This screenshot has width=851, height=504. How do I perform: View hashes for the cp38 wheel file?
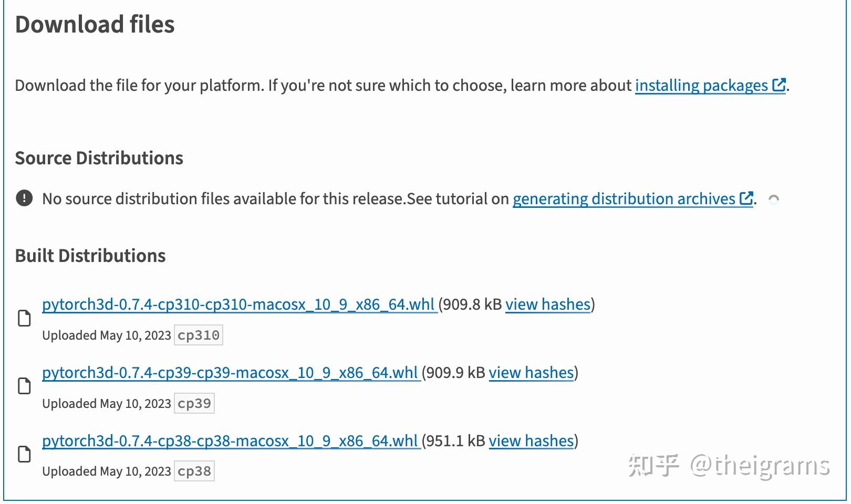click(x=531, y=440)
